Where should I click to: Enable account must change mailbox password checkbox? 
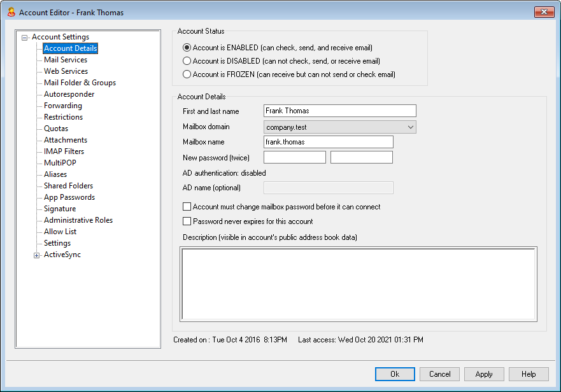(187, 207)
